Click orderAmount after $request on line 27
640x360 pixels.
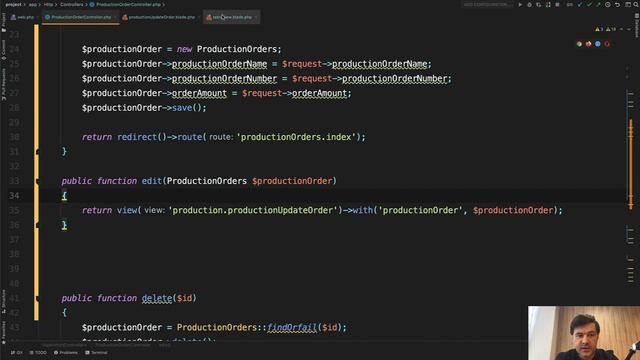click(x=319, y=93)
